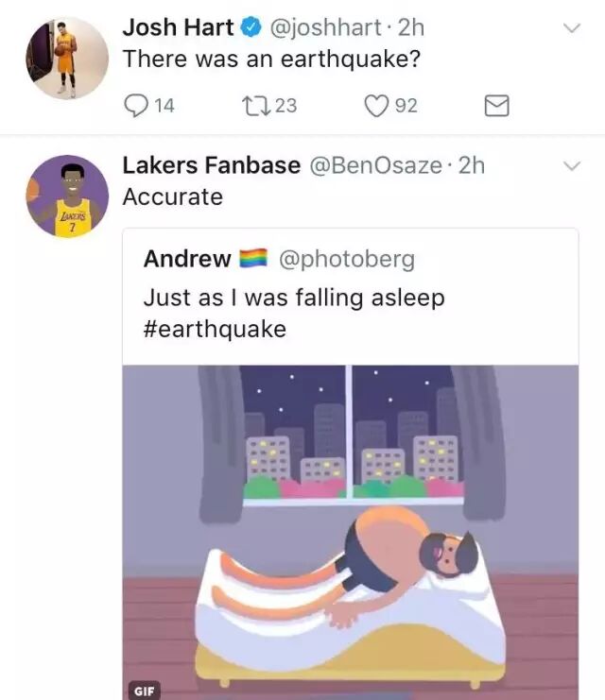Share Josh Hart's tweet via message envelope
Screen dimensions: 605x700
pyautogui.click(x=496, y=106)
